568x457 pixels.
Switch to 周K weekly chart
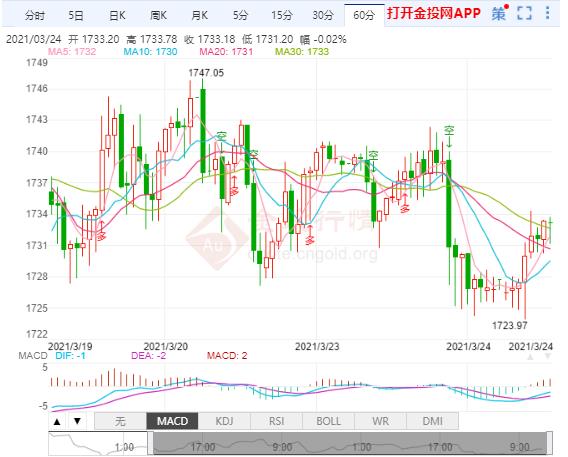point(158,16)
